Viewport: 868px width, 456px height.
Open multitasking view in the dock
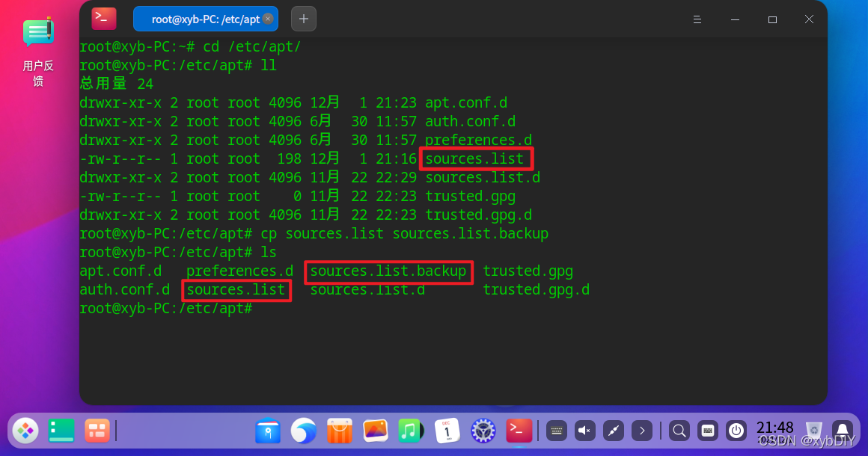tap(97, 431)
